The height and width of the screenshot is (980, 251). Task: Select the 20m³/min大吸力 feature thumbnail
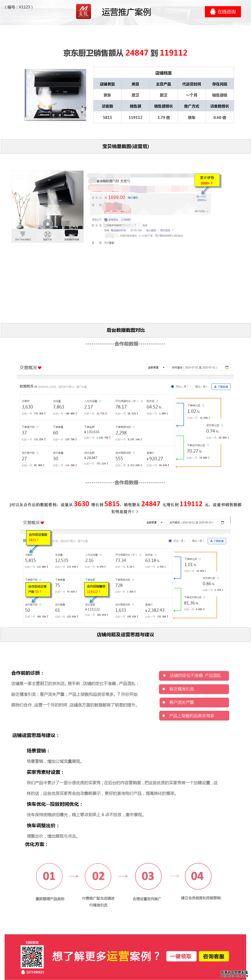coord(23,236)
